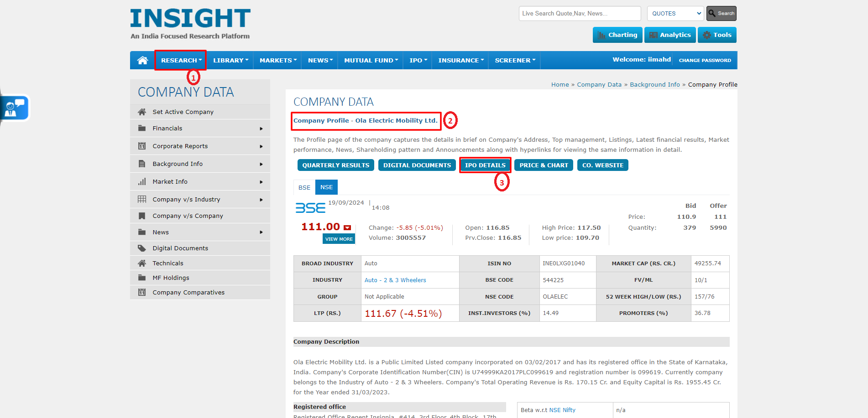Expand the MUTUAL FUND menu
Viewport: 868px width, 418px height.
pos(371,60)
